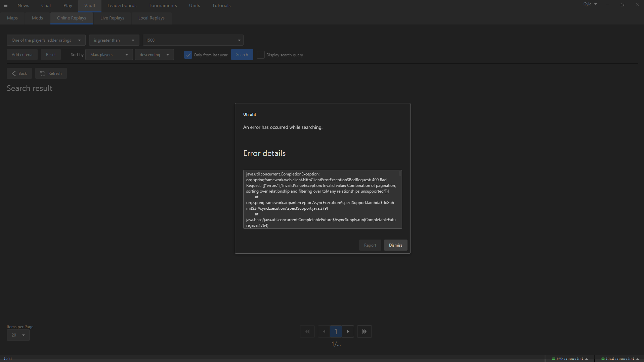Screen dimensions: 644x362
Task: Uncheck 'Only from last year'
Action: point(188,54)
